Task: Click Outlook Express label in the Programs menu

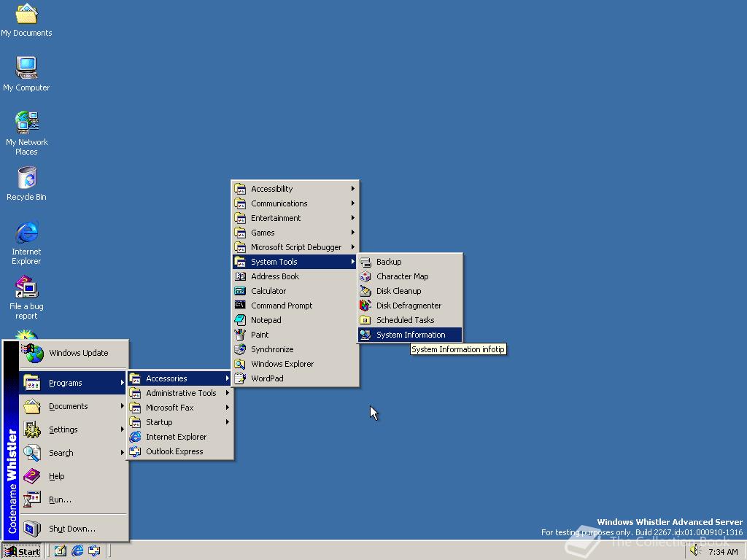Action: click(174, 451)
